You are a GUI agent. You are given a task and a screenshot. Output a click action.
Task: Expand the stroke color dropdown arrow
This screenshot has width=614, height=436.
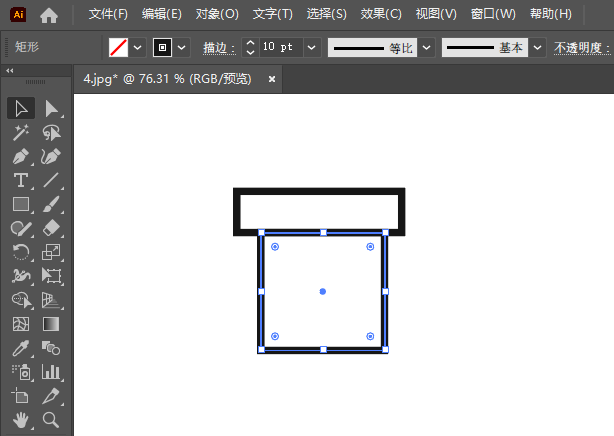tap(181, 47)
